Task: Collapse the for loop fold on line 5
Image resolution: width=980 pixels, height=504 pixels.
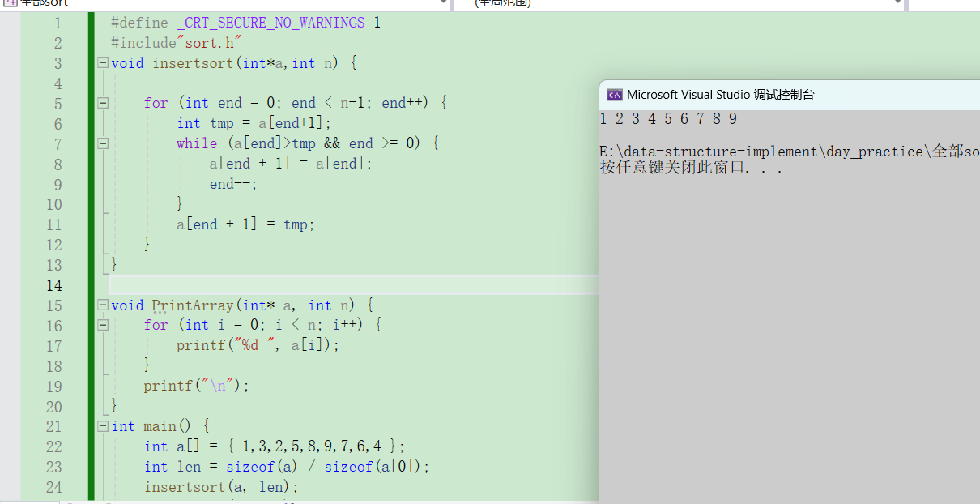Action: (102, 103)
